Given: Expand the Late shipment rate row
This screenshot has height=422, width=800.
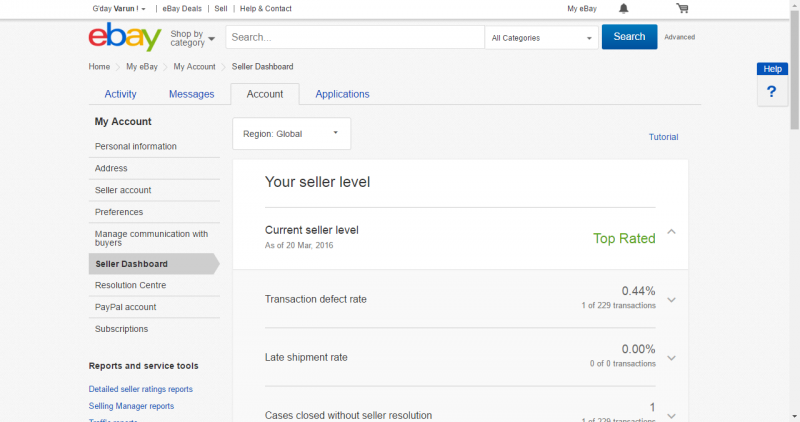Looking at the screenshot, I should (x=671, y=358).
